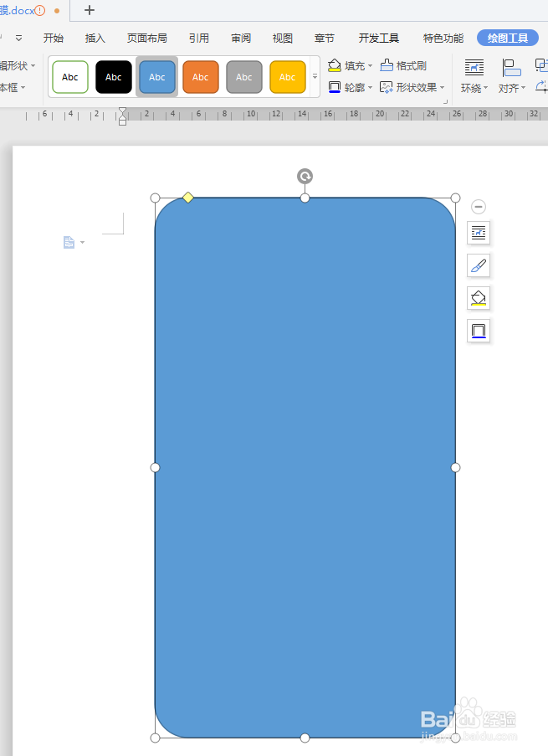Apply black Abc shape style
This screenshot has height=756, width=548.
(x=113, y=77)
